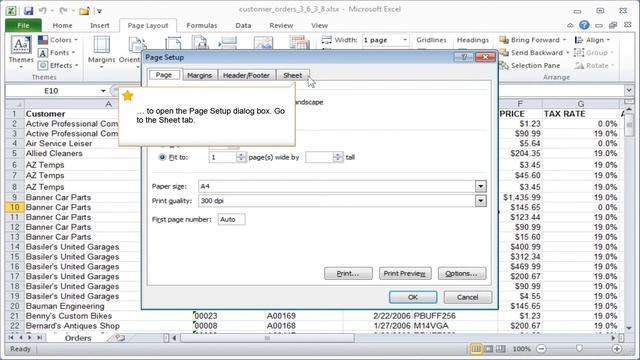Switch to the Formulas ribbon tab

pyautogui.click(x=202, y=25)
